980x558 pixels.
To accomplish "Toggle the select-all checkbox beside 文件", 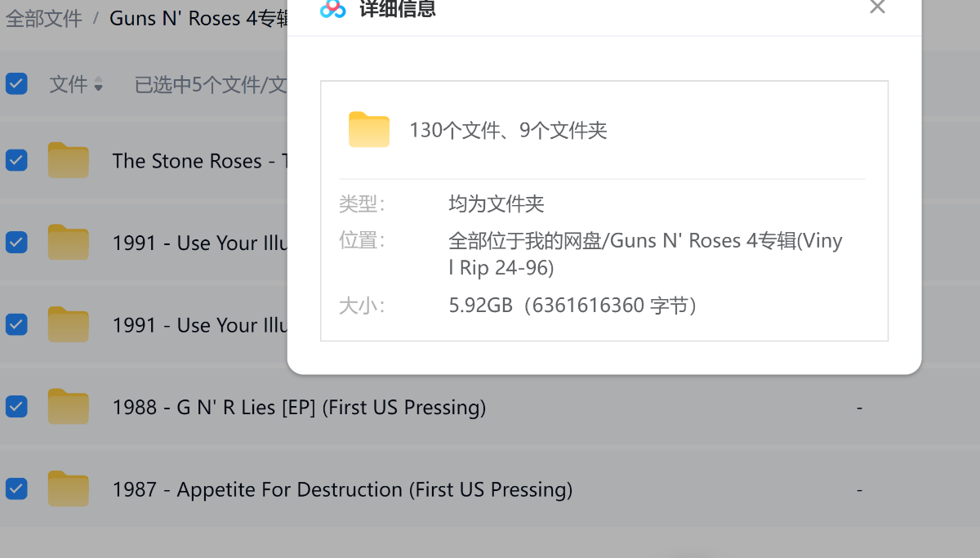I will (16, 83).
